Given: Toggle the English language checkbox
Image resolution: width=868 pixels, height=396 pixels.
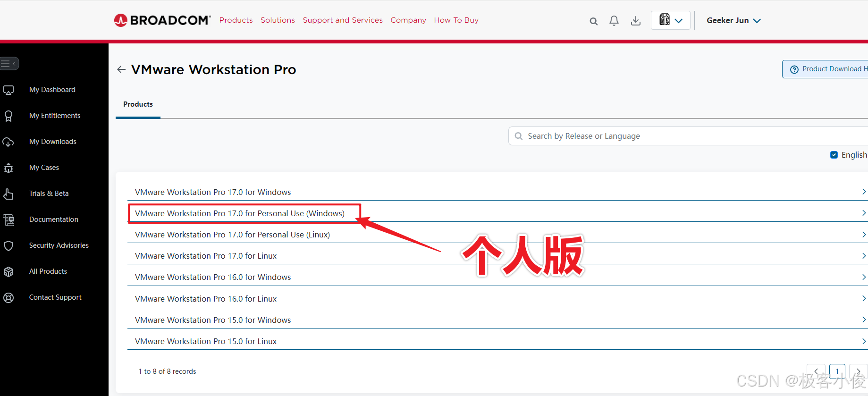Looking at the screenshot, I should [x=834, y=155].
